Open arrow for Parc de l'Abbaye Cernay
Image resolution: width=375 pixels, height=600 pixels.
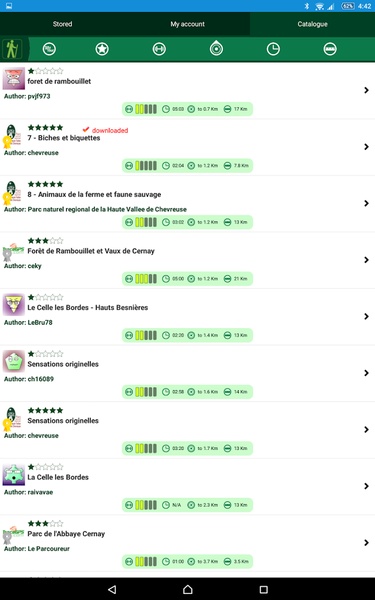tap(366, 543)
